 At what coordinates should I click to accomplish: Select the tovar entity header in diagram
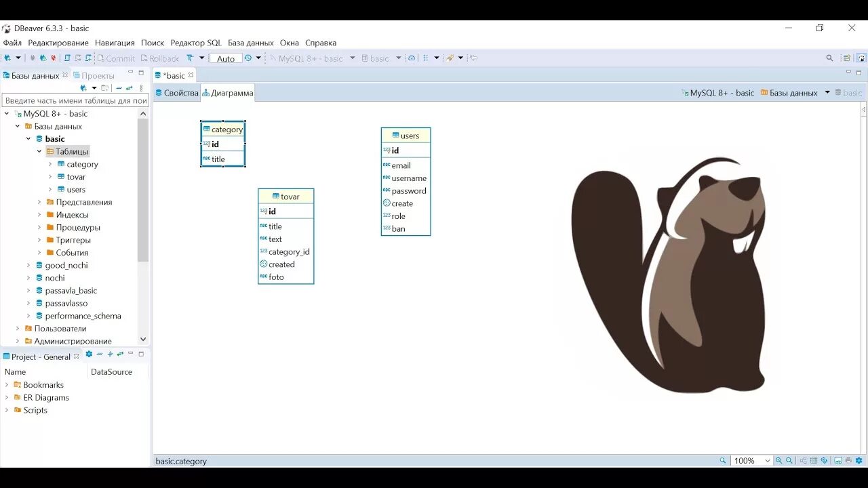286,197
